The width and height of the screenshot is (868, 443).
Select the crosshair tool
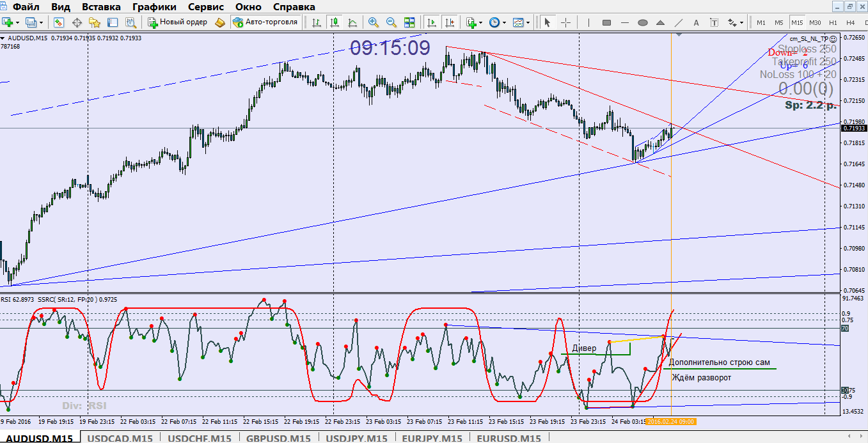click(566, 22)
